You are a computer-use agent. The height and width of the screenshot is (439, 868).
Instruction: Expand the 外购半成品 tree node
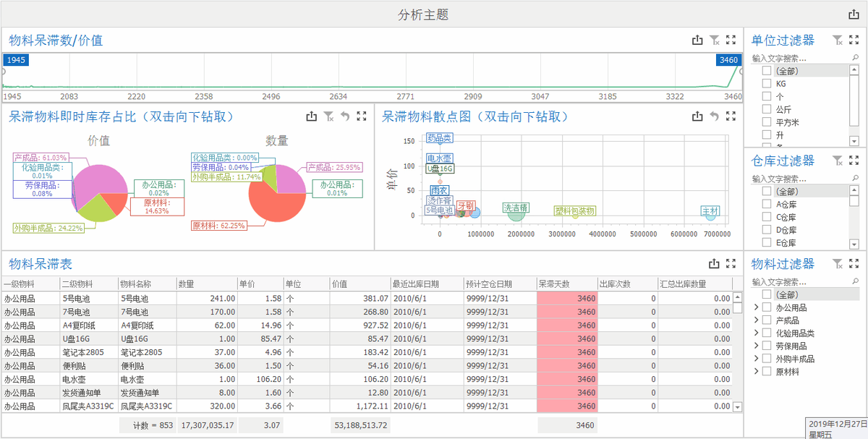[x=757, y=359]
